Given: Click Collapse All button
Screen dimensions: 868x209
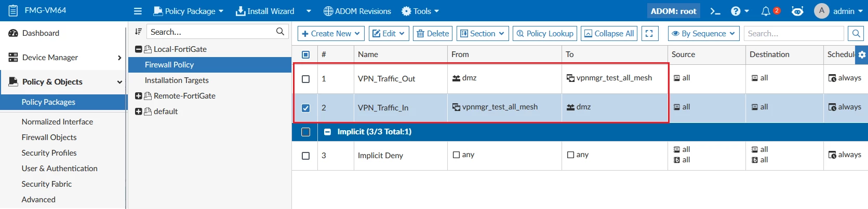Looking at the screenshot, I should [609, 33].
